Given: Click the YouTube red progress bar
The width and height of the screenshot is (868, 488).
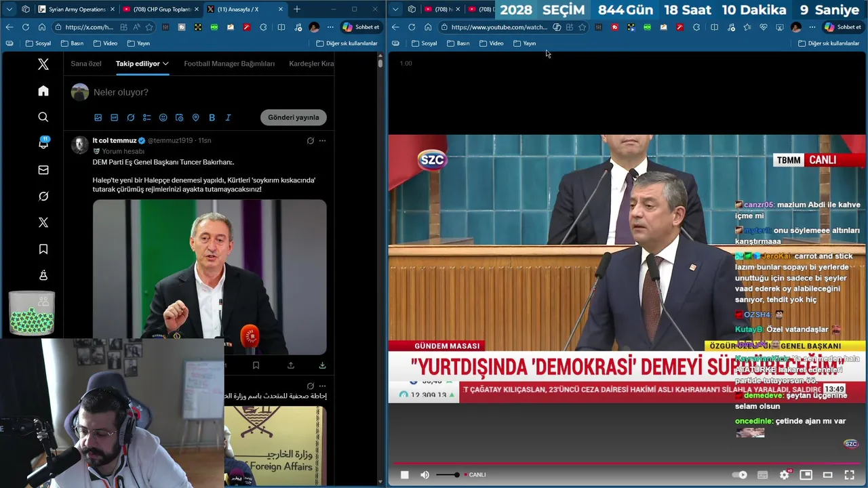Looking at the screenshot, I should pyautogui.click(x=627, y=464).
